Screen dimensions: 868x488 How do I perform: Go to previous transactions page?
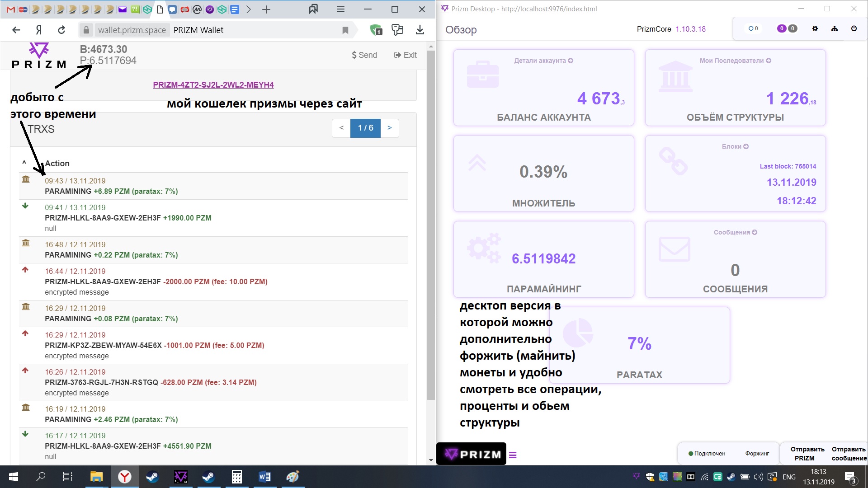tap(341, 128)
